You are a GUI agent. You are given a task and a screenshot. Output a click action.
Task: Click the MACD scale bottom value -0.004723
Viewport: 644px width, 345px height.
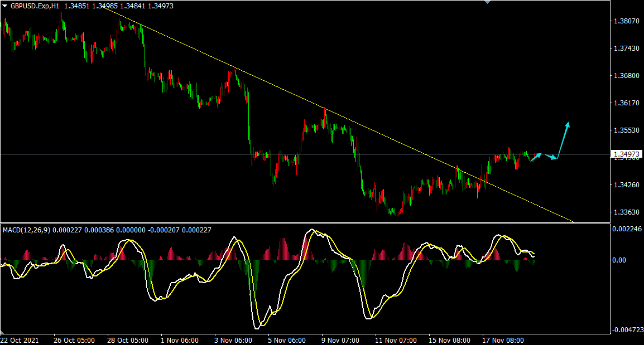click(x=627, y=330)
